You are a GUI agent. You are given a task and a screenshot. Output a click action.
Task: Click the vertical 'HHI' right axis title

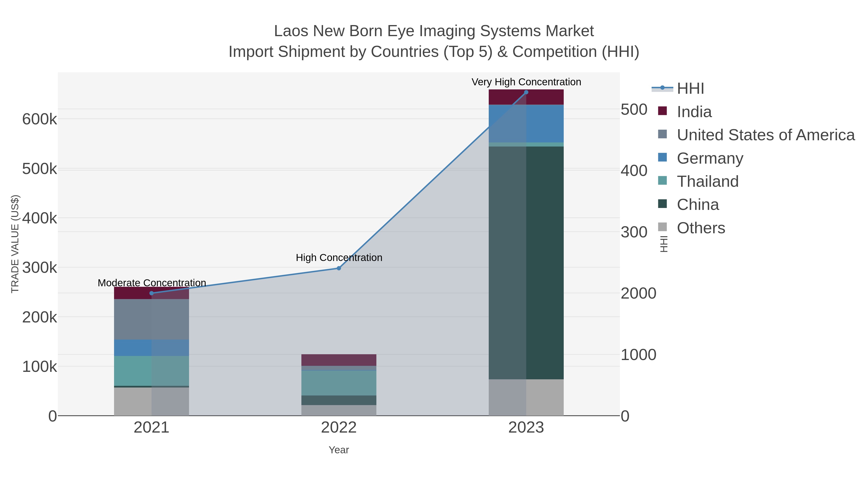[x=664, y=244]
